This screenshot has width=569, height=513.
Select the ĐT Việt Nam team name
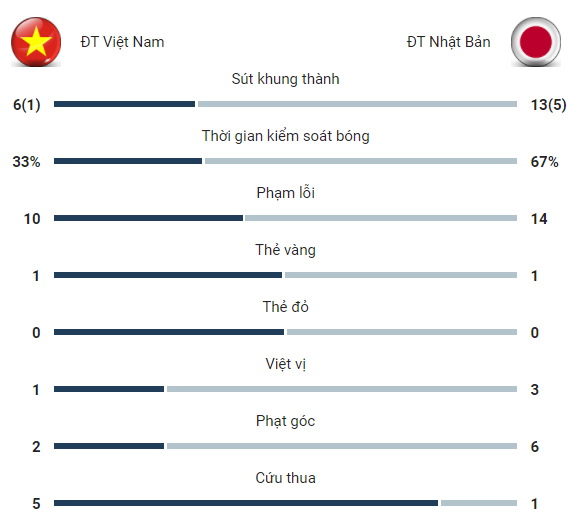click(x=122, y=42)
